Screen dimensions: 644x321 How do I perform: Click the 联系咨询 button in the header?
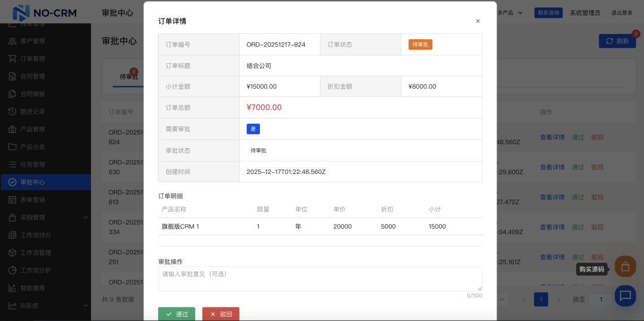pyautogui.click(x=549, y=13)
